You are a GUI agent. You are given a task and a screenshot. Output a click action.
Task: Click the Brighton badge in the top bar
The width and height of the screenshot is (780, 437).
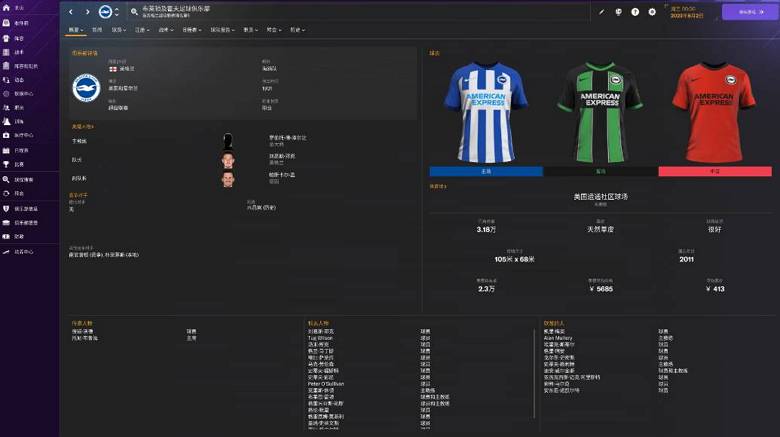click(x=105, y=11)
